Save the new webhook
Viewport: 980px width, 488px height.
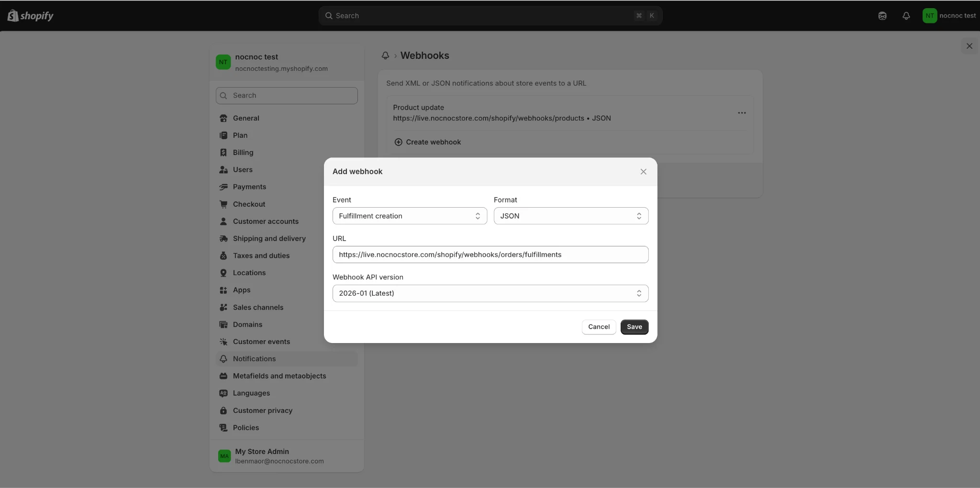point(634,327)
